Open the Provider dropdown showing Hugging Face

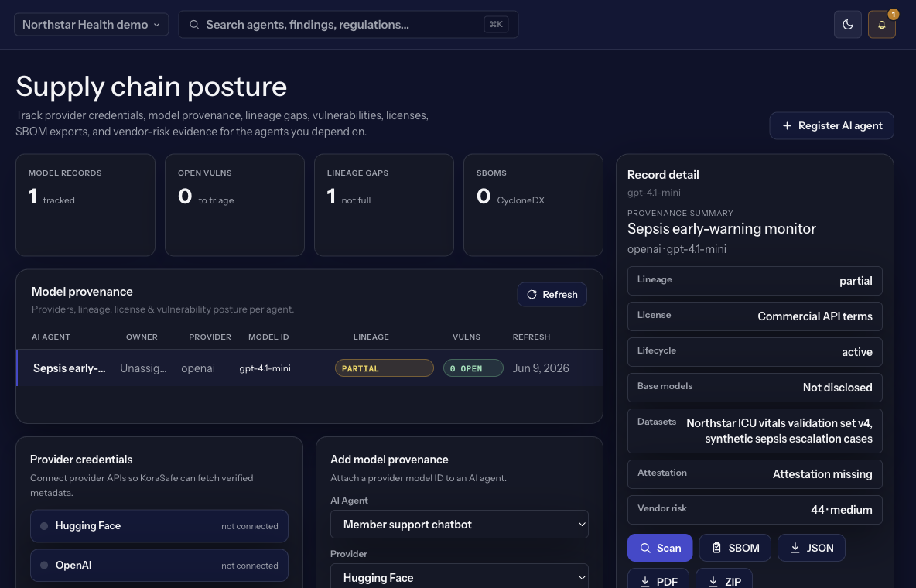[x=460, y=577]
